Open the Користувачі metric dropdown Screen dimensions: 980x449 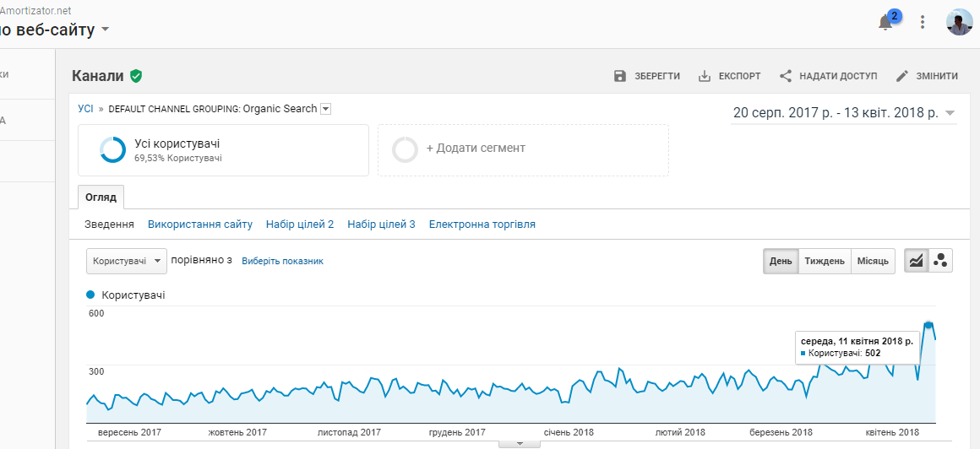(127, 261)
